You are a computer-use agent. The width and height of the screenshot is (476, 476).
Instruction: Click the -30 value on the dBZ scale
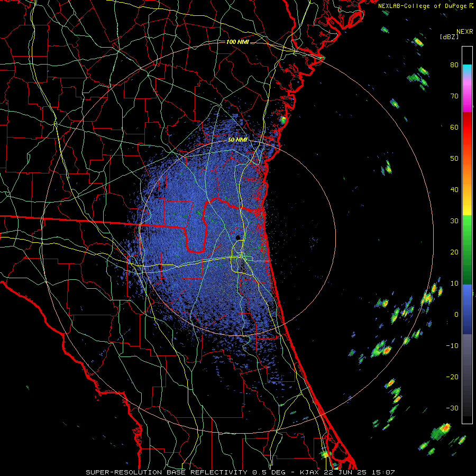(x=452, y=408)
